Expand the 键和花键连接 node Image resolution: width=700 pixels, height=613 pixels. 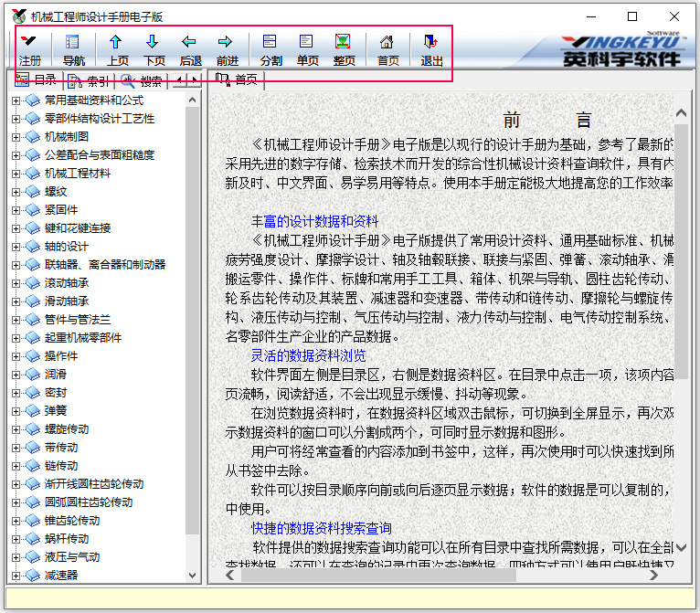click(x=16, y=229)
